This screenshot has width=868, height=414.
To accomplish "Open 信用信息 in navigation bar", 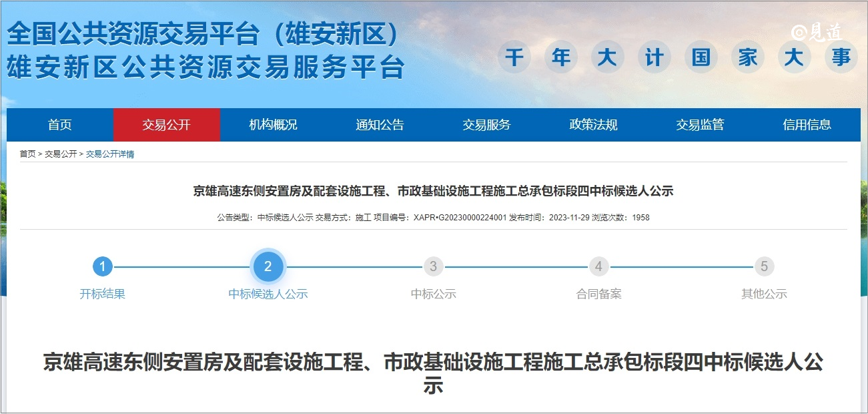I will (807, 125).
